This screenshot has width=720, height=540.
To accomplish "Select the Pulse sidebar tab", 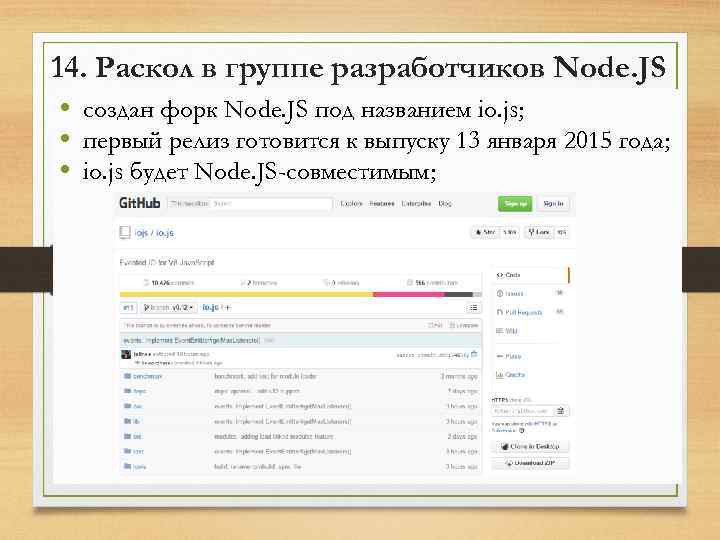I will pyautogui.click(x=509, y=356).
